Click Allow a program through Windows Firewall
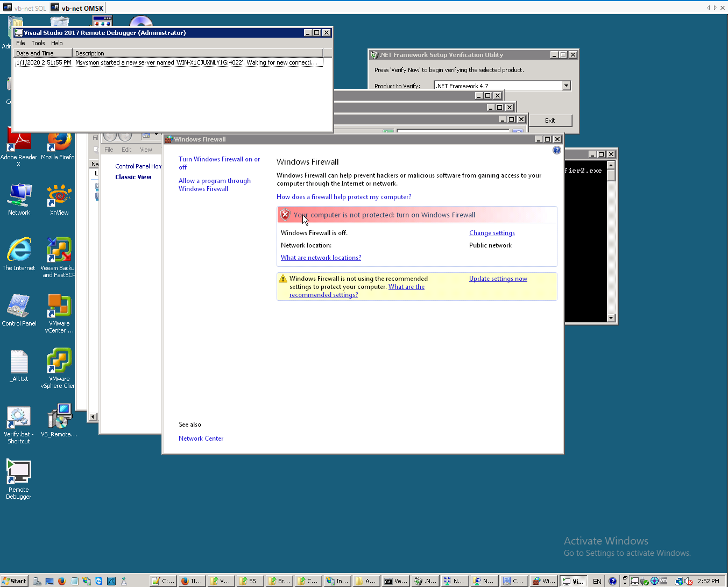 point(215,185)
